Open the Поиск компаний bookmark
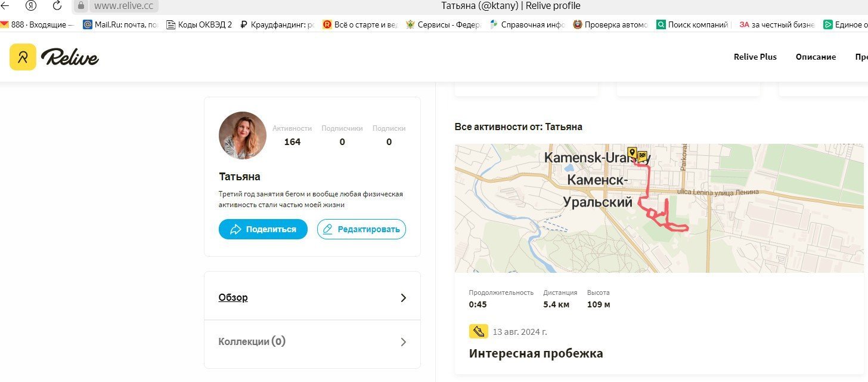Viewport: 868px width, 382px height. click(693, 24)
